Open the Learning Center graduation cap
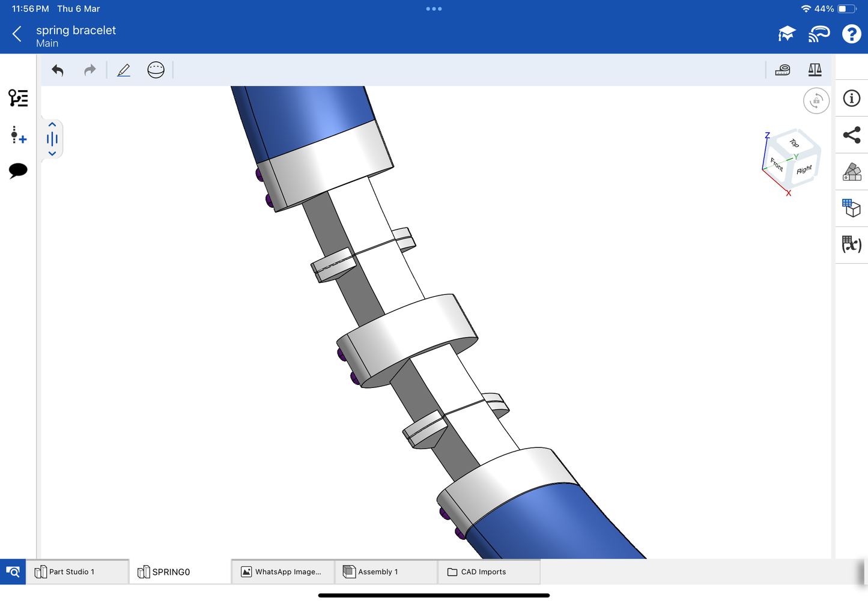This screenshot has height=603, width=868. 786,34
